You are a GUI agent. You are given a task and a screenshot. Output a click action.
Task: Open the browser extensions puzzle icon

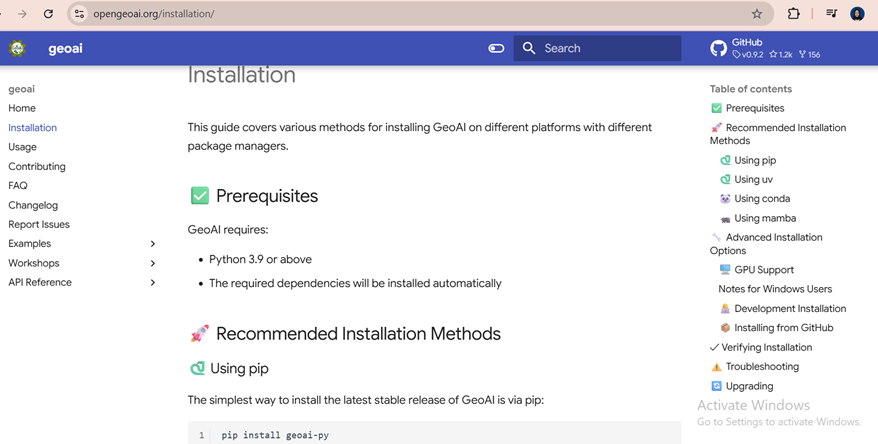coord(793,13)
